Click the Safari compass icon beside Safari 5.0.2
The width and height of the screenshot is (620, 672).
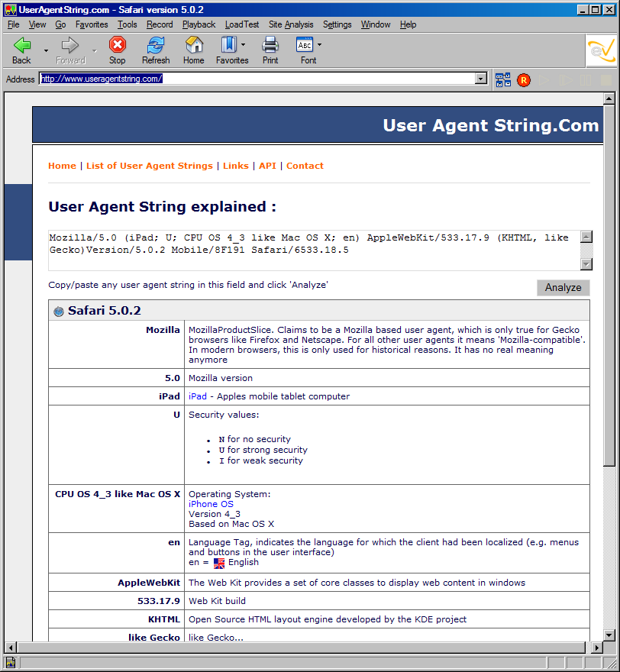pyautogui.click(x=59, y=312)
